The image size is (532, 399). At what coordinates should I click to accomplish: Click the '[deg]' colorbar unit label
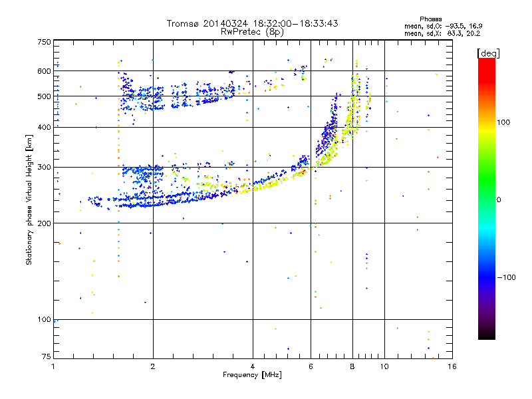488,53
